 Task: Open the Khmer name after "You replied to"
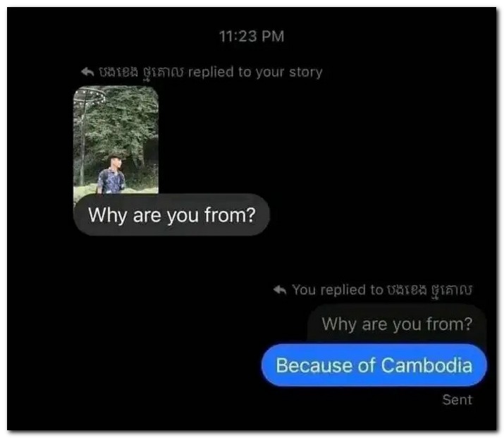429,290
